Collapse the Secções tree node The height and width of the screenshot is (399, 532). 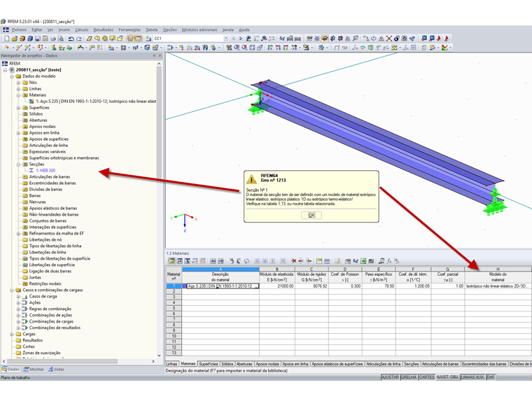pos(18,164)
